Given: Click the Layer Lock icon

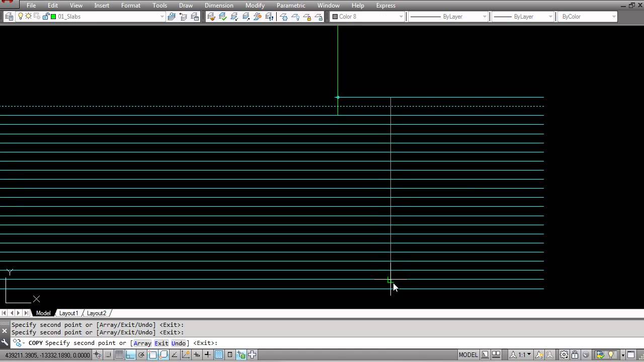Looking at the screenshot, I should (307, 17).
